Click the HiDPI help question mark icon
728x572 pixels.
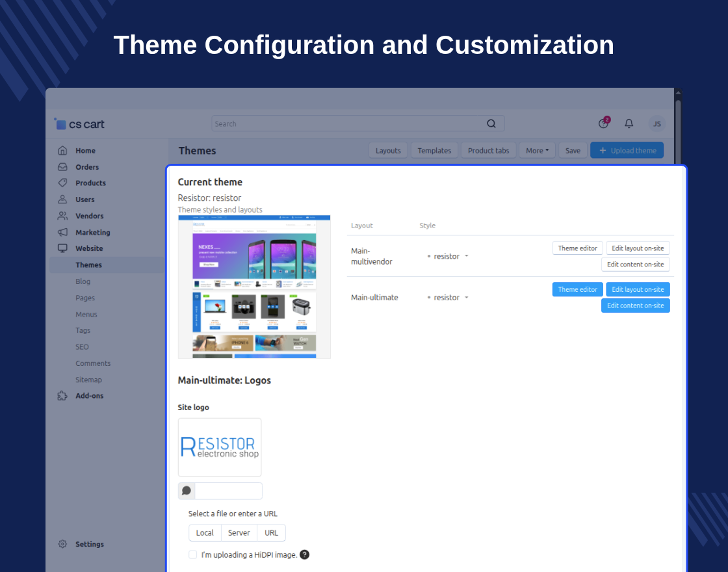(x=305, y=554)
